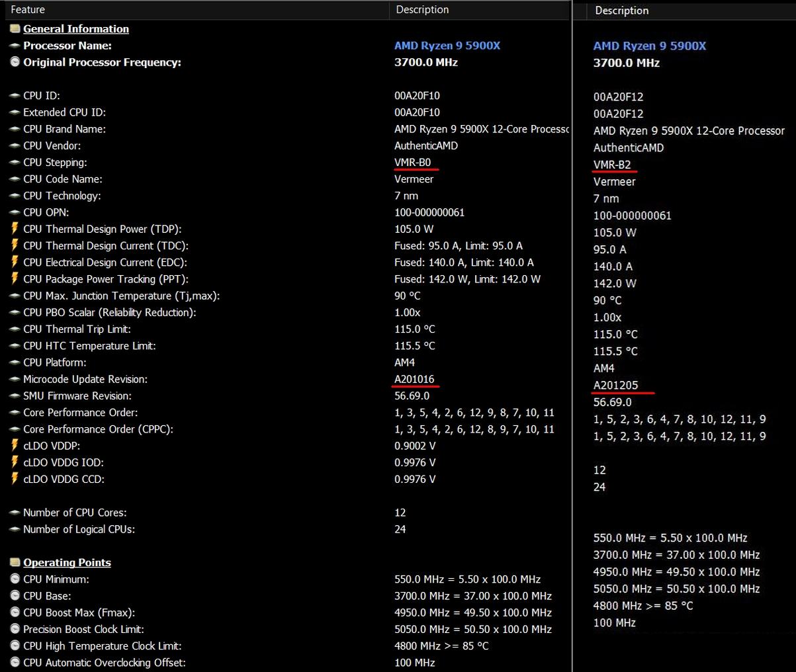This screenshot has height=672, width=796.
Task: Click the General Information section folder icon
Action: coord(15,28)
